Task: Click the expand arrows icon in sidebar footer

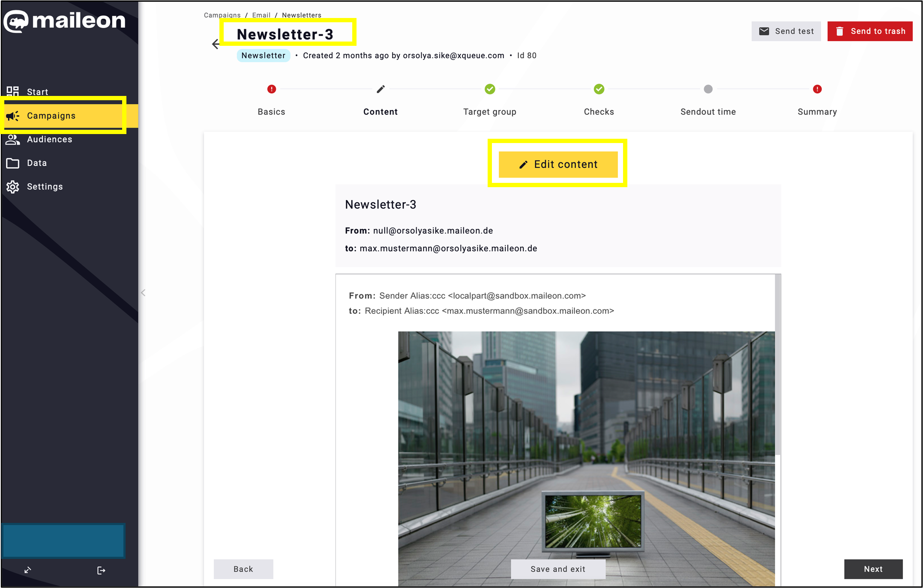Action: point(28,570)
